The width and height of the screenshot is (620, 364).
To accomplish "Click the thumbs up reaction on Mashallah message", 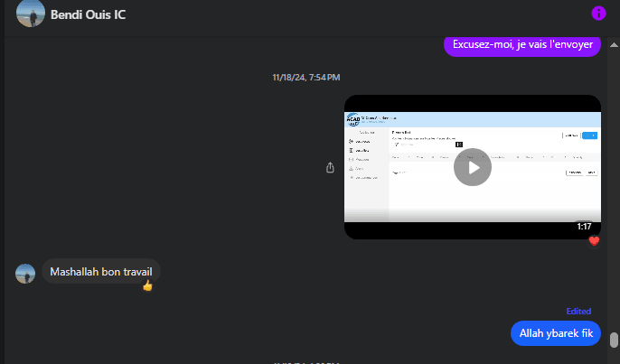I will 148,285.
